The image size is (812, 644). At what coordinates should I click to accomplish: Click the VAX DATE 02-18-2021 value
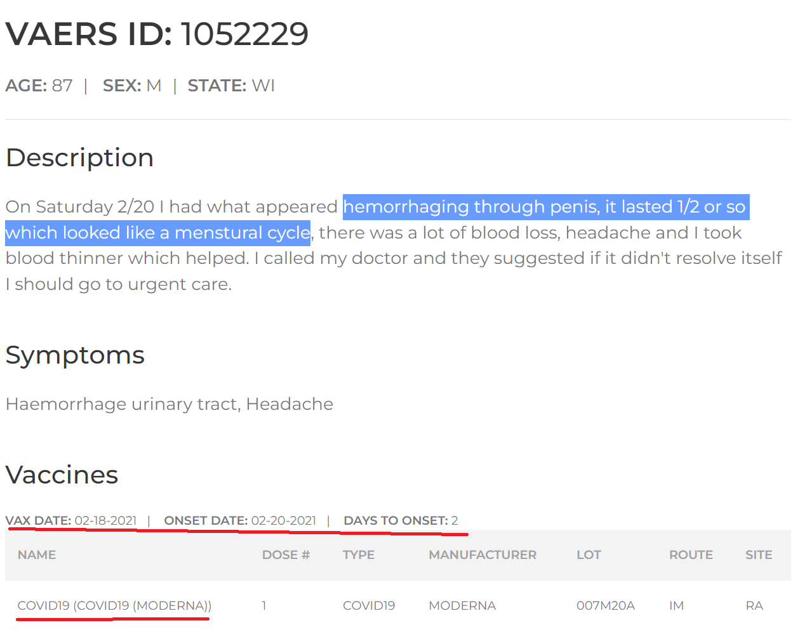tap(105, 520)
